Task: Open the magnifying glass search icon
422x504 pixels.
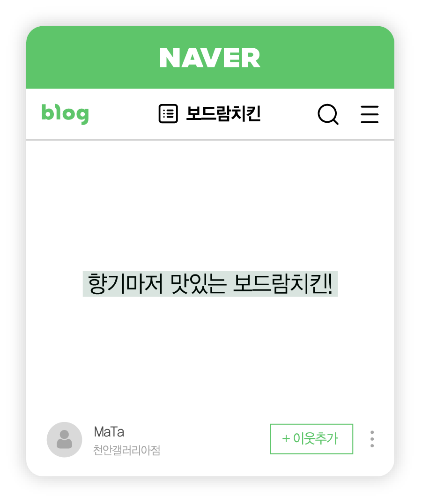Action: point(328,114)
